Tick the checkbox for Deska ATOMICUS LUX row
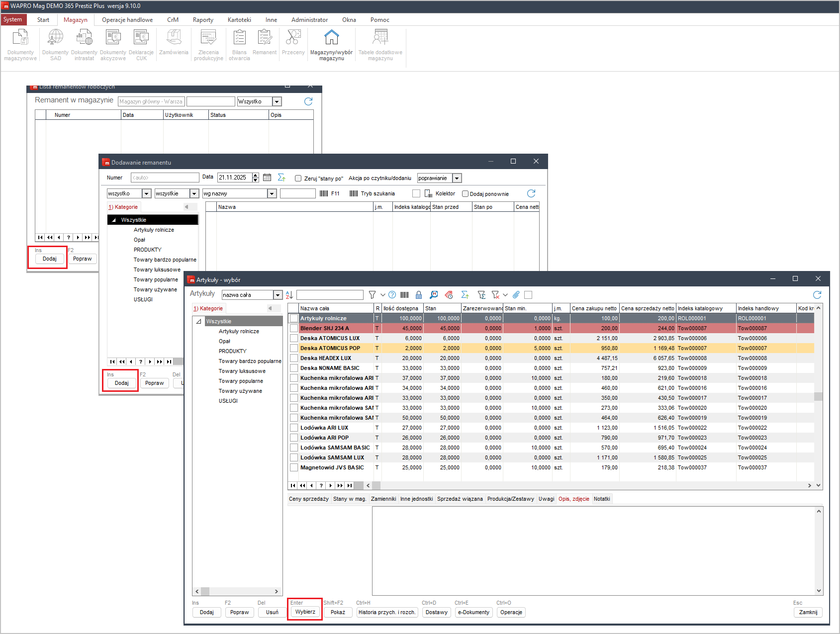 (294, 338)
